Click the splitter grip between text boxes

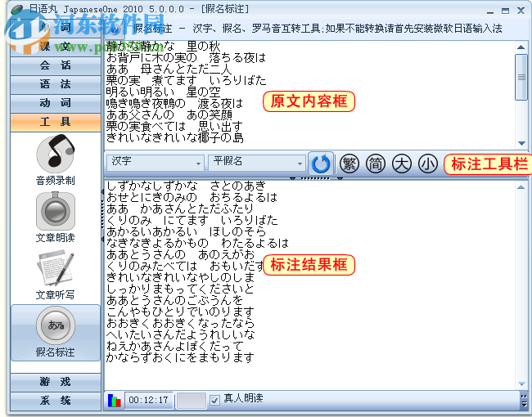pos(316,178)
